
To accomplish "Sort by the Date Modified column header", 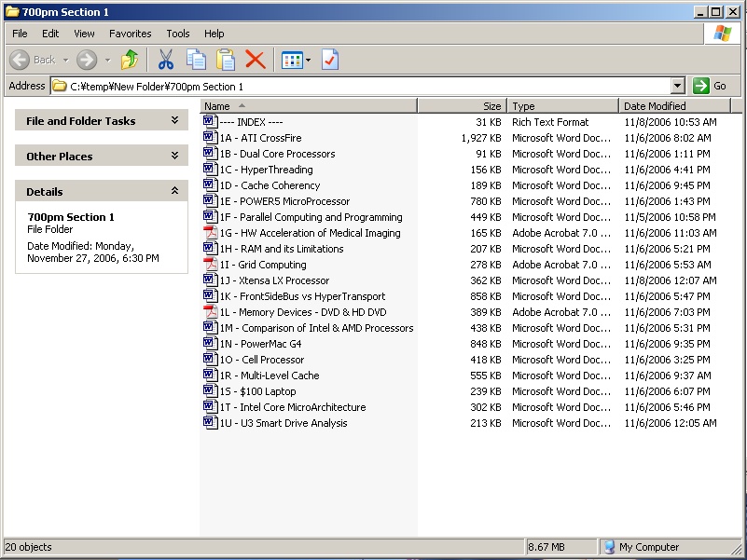I will 674,105.
